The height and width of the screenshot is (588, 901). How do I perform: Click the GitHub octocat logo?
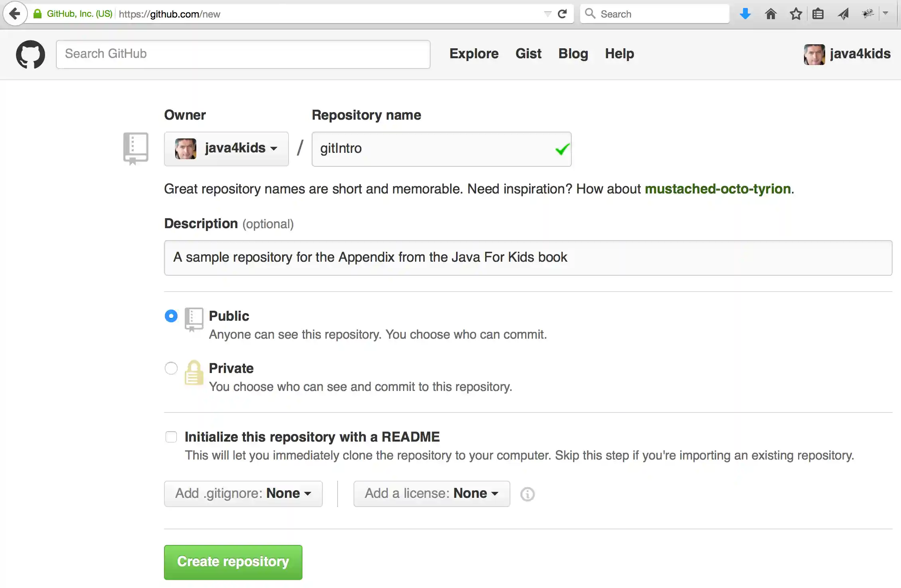point(30,54)
